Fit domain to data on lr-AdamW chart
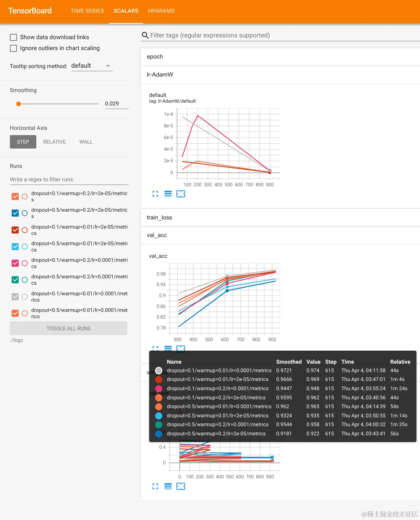The image size is (420, 520). point(181,194)
